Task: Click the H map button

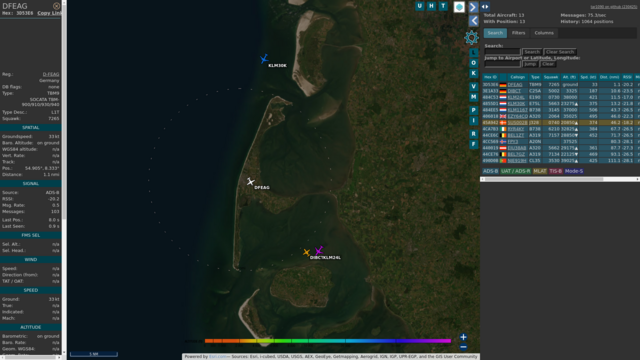Action: (x=431, y=6)
